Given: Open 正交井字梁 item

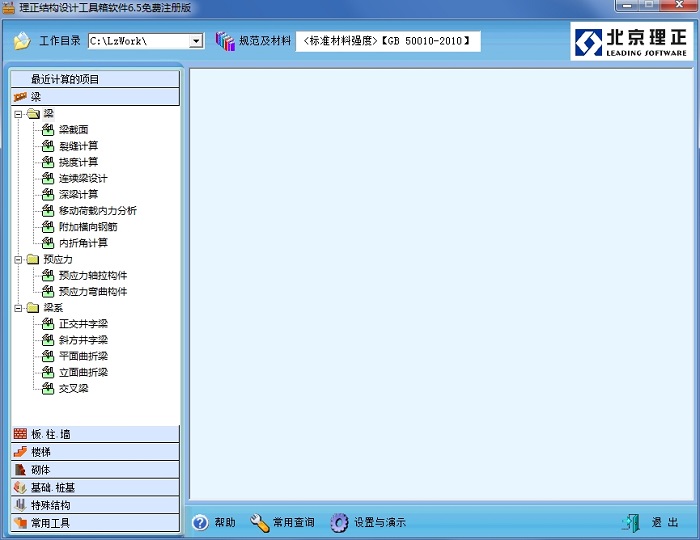Looking at the screenshot, I should [x=83, y=324].
